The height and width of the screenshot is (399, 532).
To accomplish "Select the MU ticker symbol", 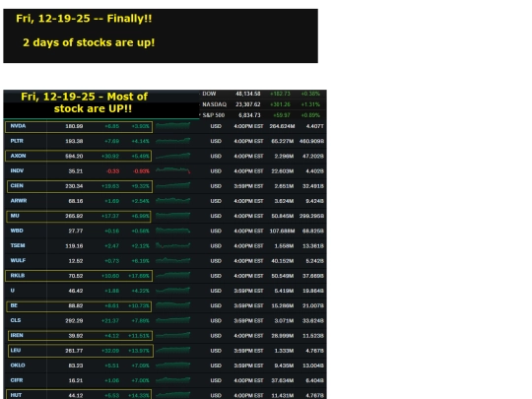I will click(15, 216).
